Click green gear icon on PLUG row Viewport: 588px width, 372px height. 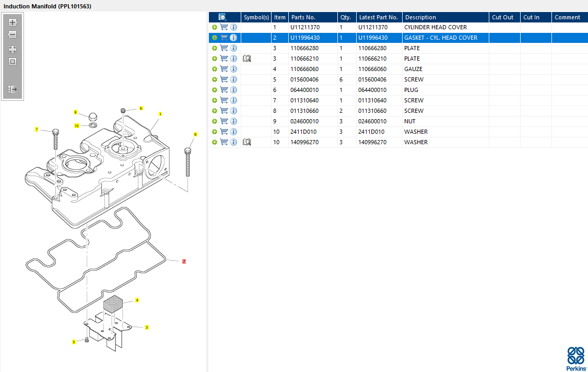coord(214,90)
